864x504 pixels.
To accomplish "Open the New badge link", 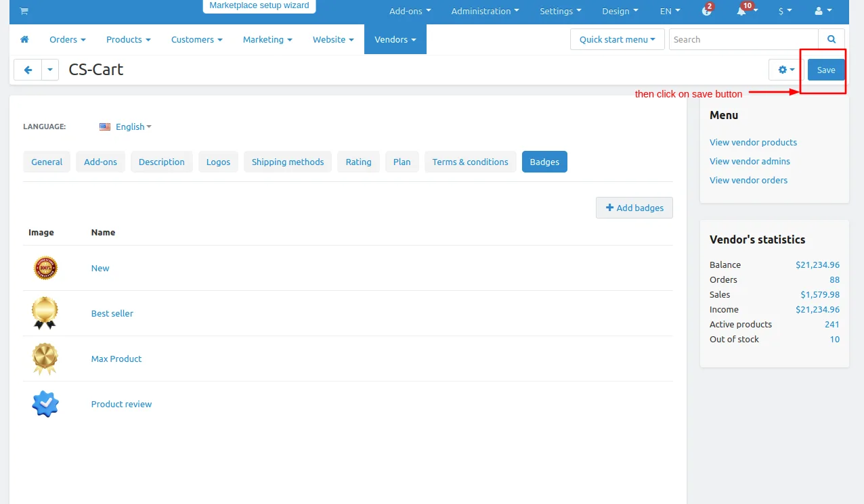I will pos(100,268).
